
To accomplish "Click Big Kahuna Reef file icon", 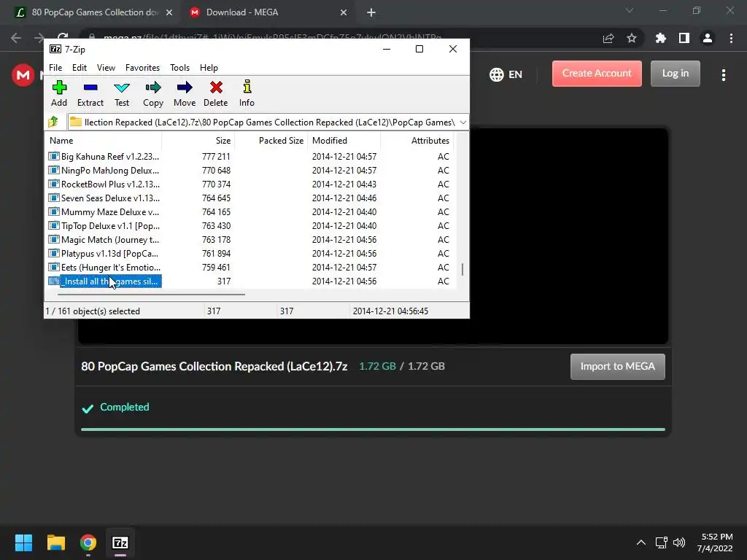I will (x=54, y=156).
